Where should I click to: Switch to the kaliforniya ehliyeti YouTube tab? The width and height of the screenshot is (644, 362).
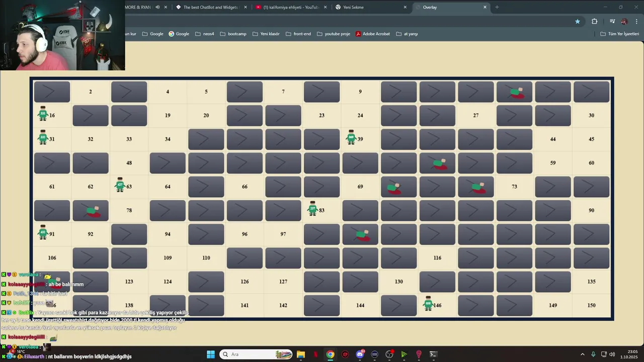click(291, 7)
